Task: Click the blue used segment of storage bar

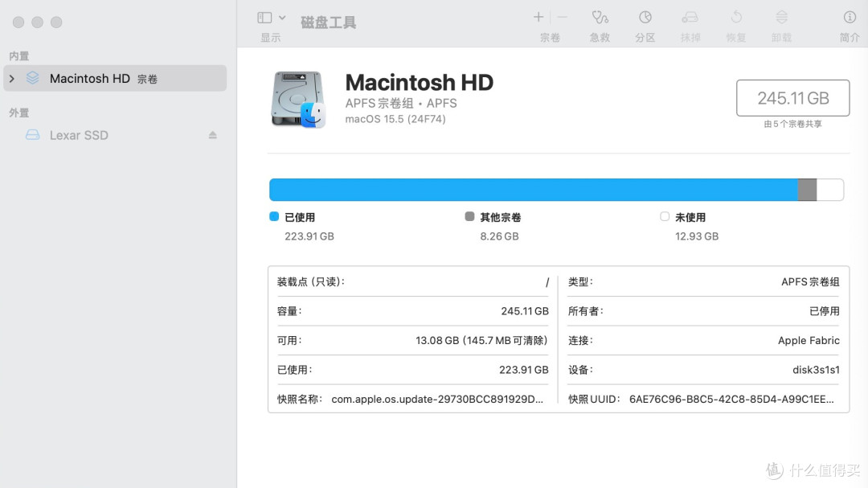Action: coord(533,190)
